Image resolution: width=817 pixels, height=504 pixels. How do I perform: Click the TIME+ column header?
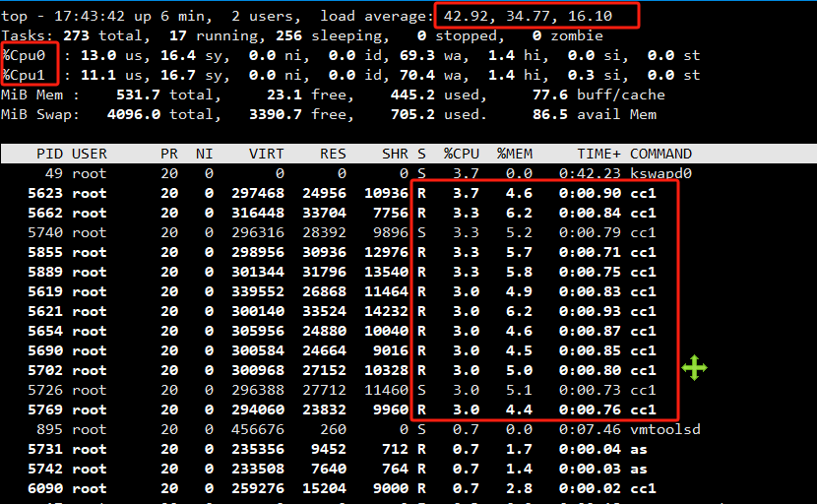(598, 154)
